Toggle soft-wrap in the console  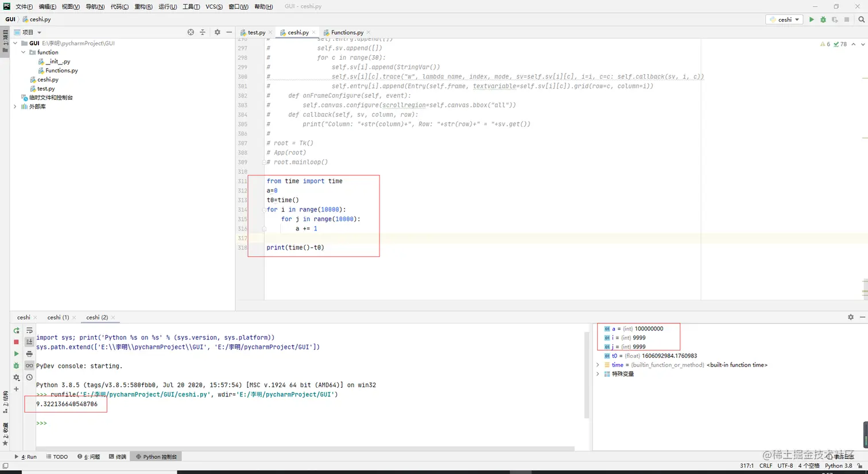pyautogui.click(x=29, y=330)
